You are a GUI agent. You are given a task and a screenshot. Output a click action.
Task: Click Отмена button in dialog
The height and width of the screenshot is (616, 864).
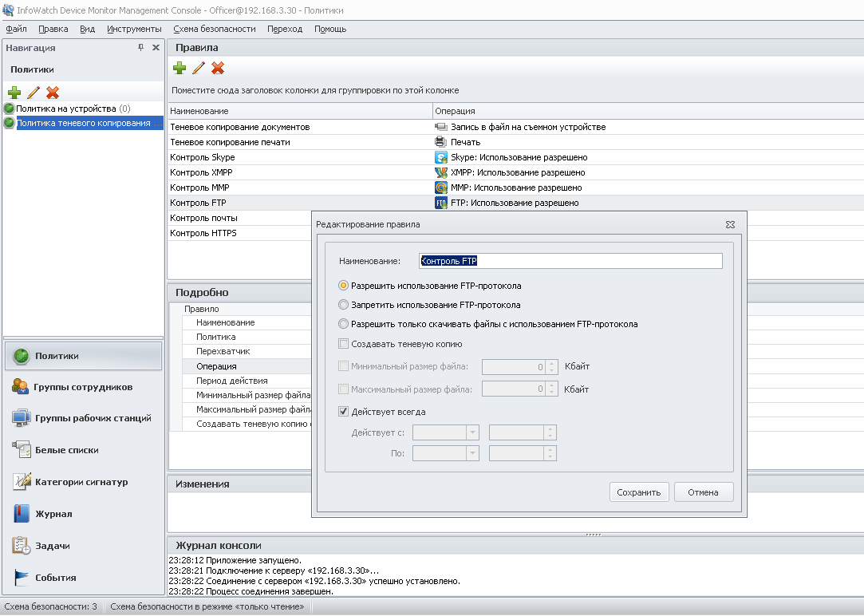coord(703,492)
